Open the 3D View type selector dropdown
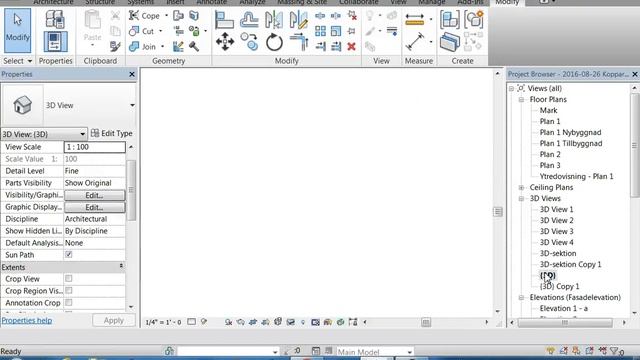The height and width of the screenshot is (360, 640). click(x=132, y=105)
